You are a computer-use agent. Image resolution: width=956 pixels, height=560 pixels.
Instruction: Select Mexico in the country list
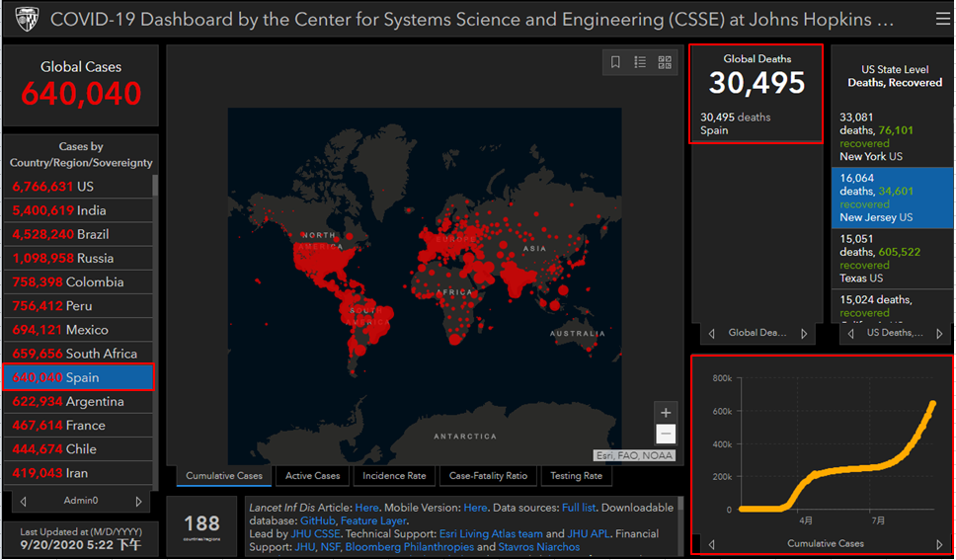click(x=78, y=330)
